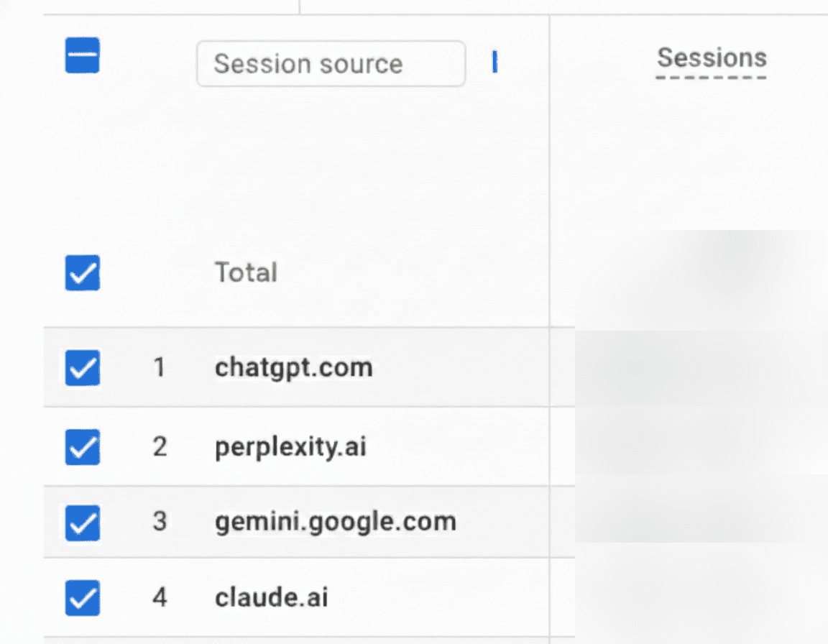Image resolution: width=828 pixels, height=644 pixels.
Task: Uncheck the claude.ai row checkbox
Action: (x=81, y=598)
